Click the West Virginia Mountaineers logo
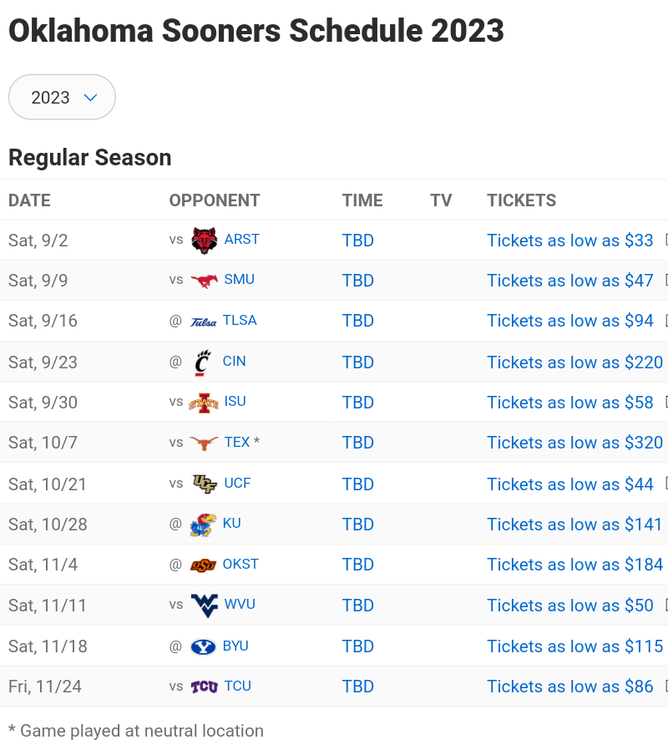Screen dimensions: 668x750 [x=204, y=605]
